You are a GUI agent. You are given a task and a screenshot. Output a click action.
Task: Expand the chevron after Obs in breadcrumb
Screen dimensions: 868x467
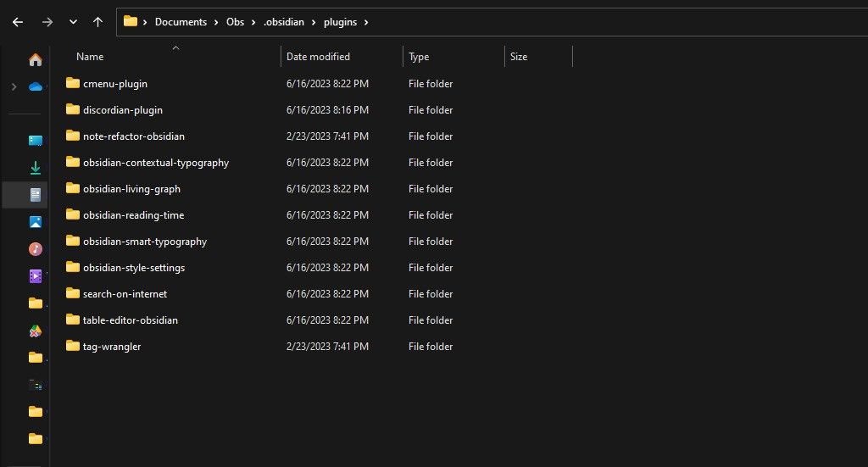tap(253, 22)
